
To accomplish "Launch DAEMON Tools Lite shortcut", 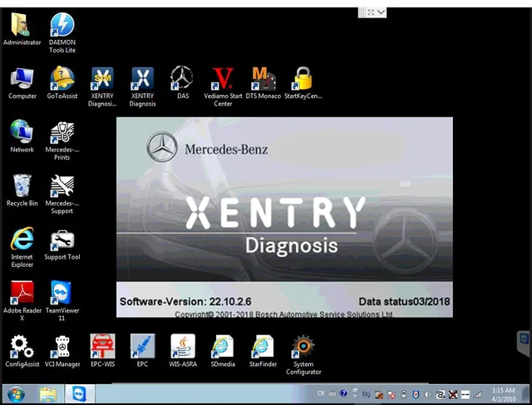I will 62,33.
